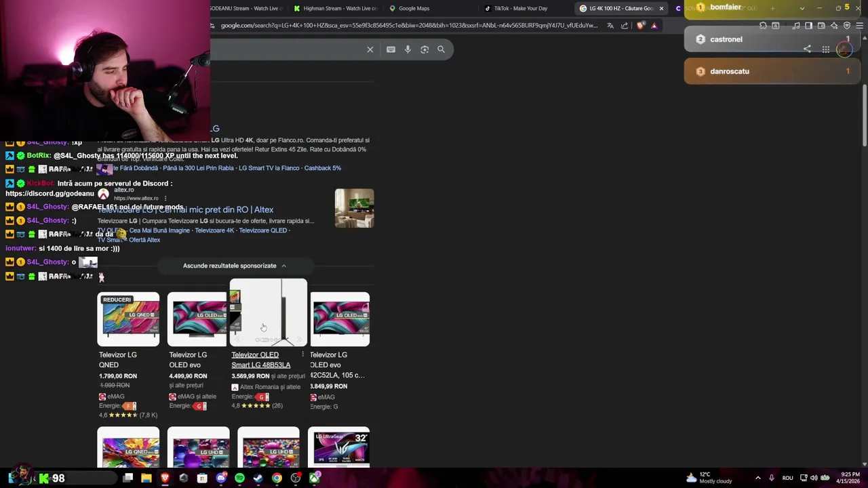Select bomfaier in the leaderboard overlay

coord(772,7)
